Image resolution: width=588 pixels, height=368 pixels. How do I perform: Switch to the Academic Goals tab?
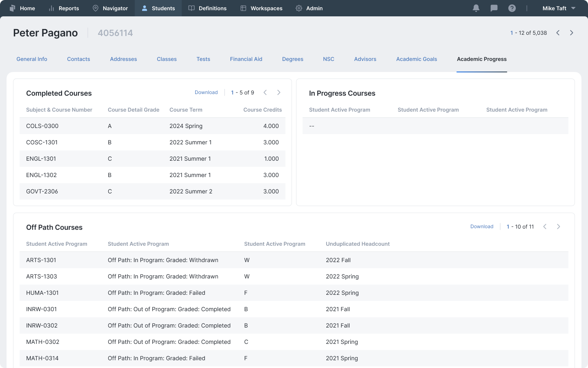tap(416, 59)
